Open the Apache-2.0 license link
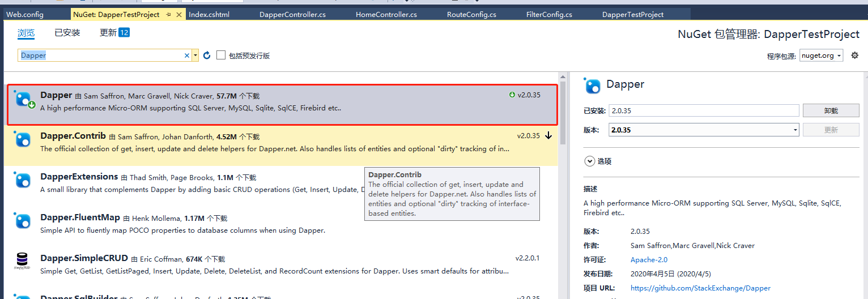The height and width of the screenshot is (299, 868). click(649, 260)
